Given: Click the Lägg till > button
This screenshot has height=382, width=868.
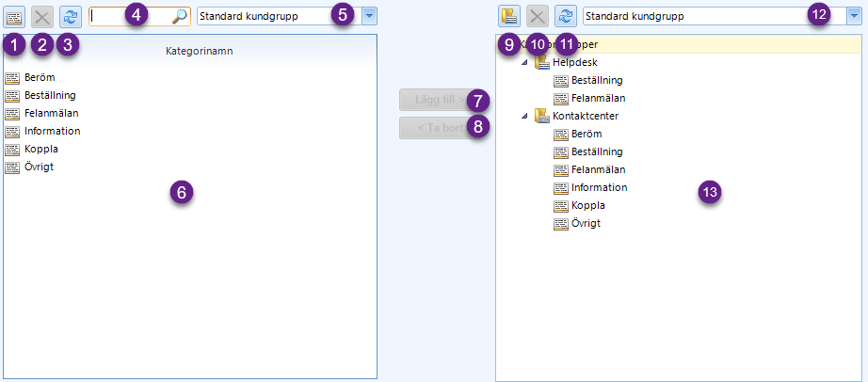Looking at the screenshot, I should pos(440,100).
